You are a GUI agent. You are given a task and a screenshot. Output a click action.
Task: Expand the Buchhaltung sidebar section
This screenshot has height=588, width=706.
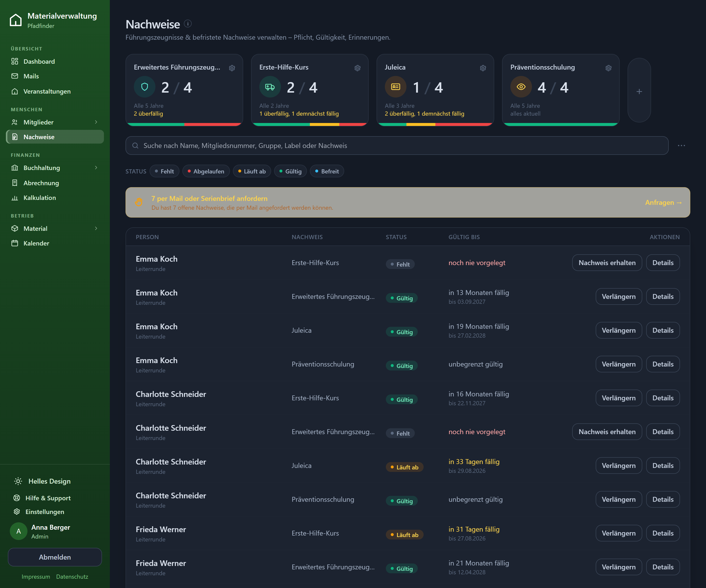(x=55, y=168)
